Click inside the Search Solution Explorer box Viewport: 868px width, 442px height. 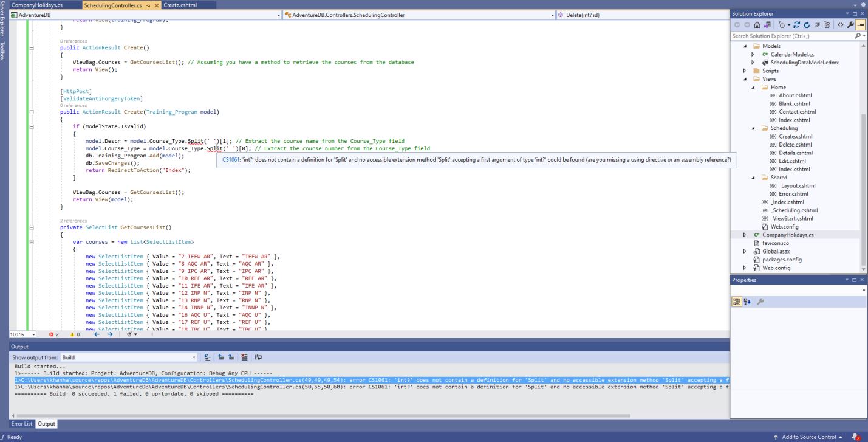(x=790, y=35)
